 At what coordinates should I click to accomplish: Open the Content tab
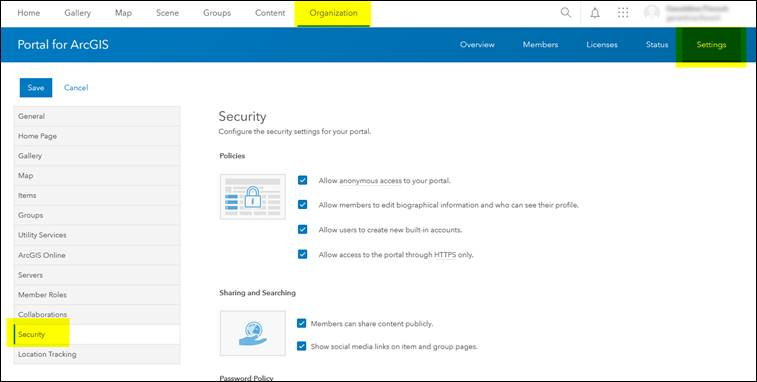(270, 13)
